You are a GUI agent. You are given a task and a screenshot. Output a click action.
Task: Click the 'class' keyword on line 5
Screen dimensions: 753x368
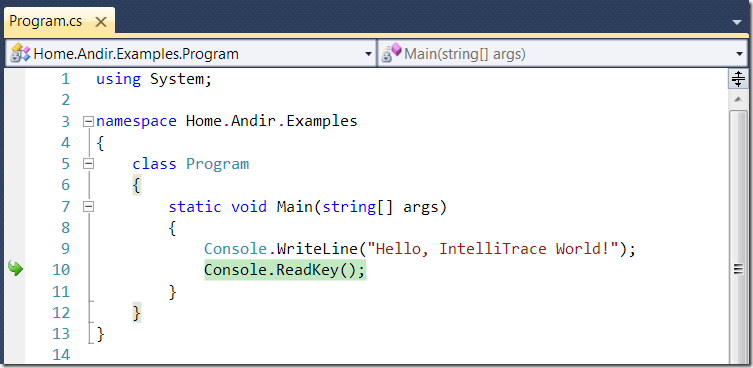tap(155, 164)
